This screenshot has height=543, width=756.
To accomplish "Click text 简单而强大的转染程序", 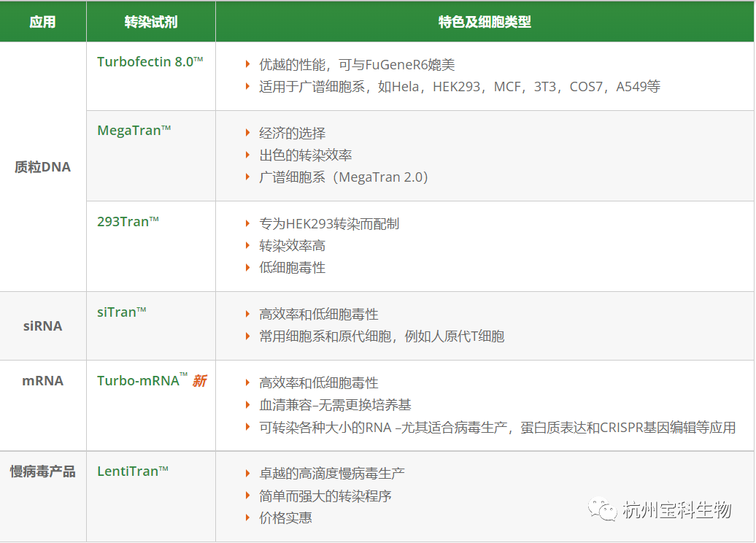I will 325,496.
